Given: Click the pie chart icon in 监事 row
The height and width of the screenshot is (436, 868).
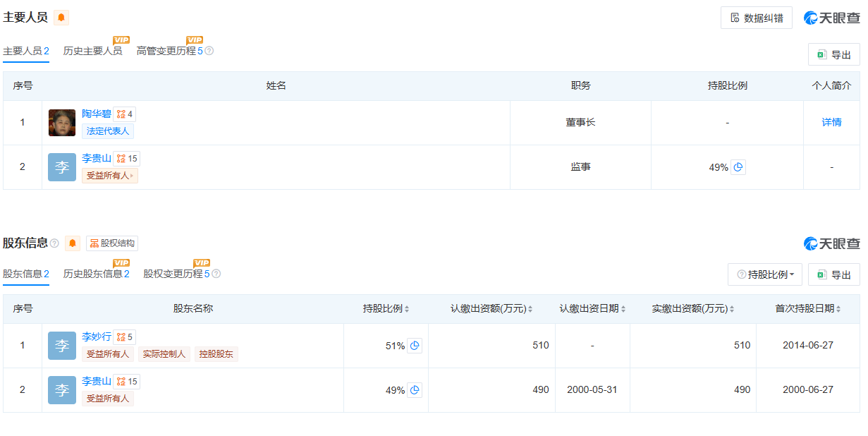Looking at the screenshot, I should 738,167.
